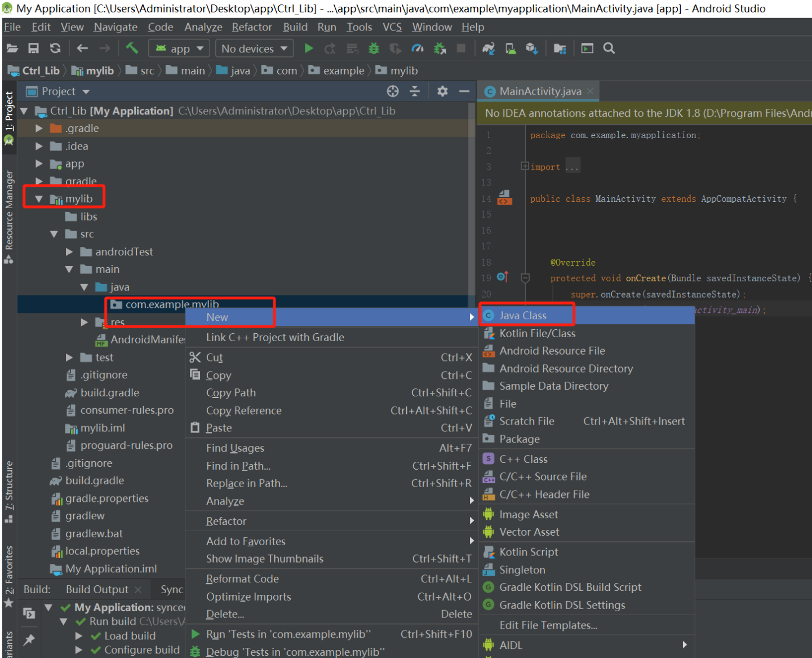Open the Refactor menu in menu bar

[x=252, y=27]
